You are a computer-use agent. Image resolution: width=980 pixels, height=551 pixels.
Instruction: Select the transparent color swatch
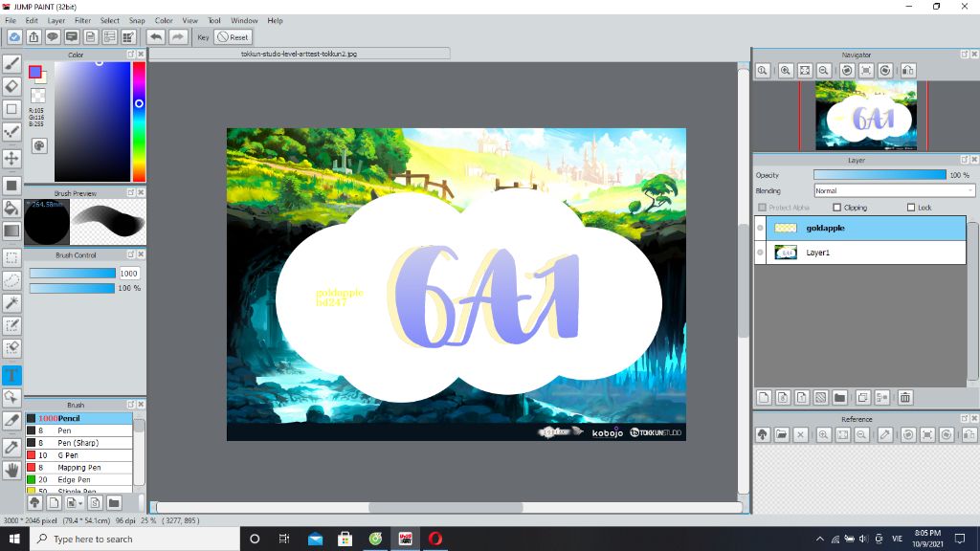click(x=38, y=96)
